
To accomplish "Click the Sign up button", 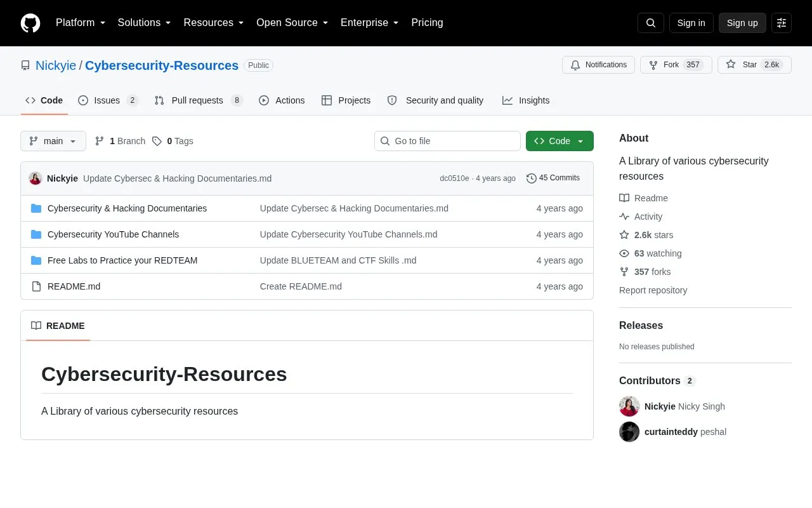I will (x=742, y=23).
